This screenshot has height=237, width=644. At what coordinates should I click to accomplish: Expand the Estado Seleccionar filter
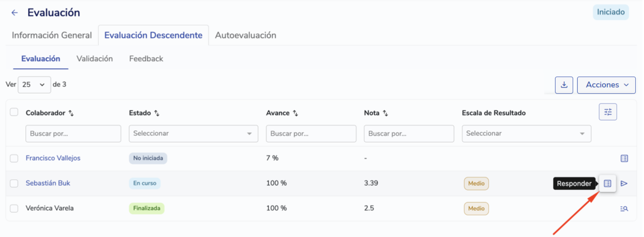click(193, 133)
